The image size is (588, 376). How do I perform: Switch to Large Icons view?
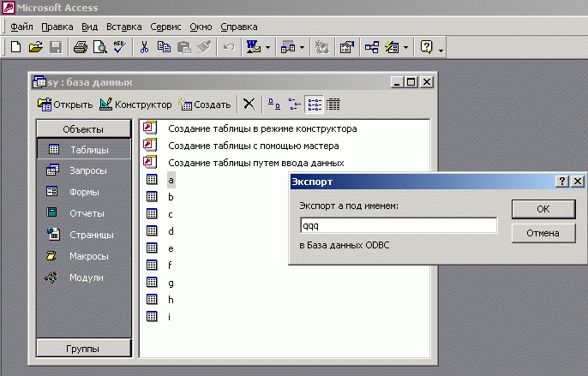coord(274,104)
